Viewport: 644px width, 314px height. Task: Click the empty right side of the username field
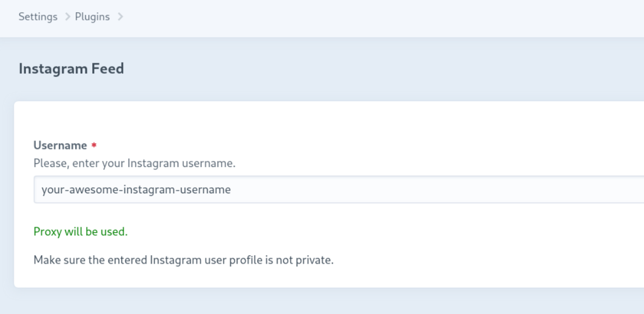(x=452, y=189)
